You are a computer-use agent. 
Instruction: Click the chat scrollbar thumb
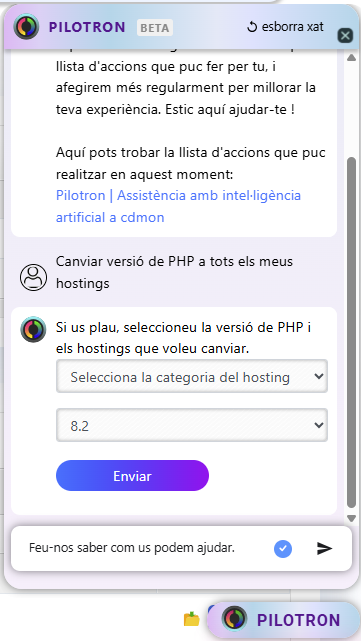pos(351,332)
